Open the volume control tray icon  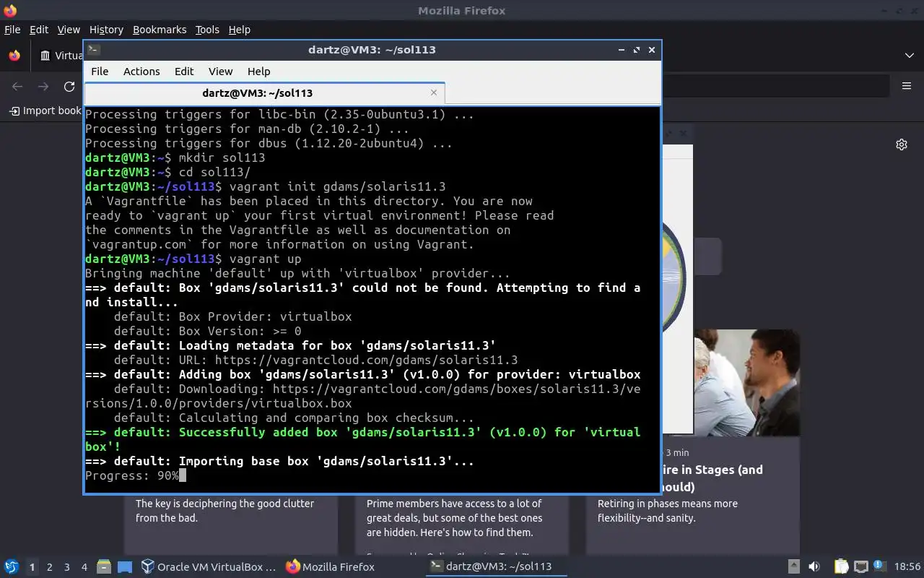814,567
